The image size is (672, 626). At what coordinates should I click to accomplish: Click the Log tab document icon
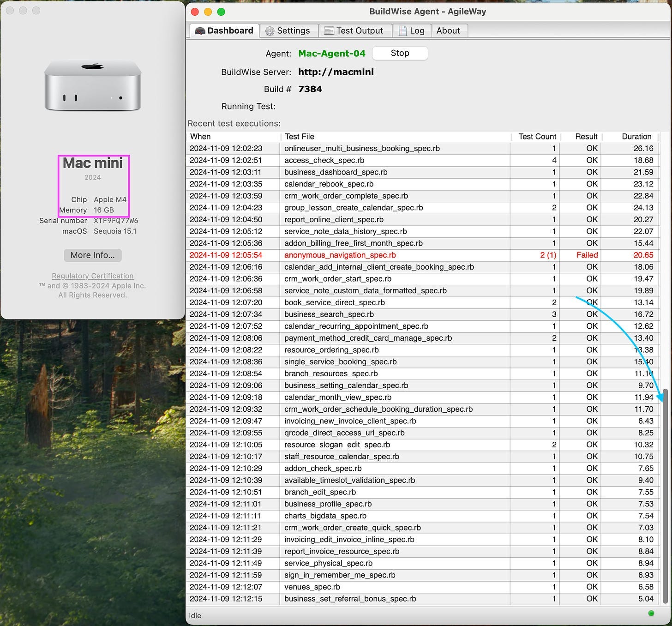coord(402,31)
